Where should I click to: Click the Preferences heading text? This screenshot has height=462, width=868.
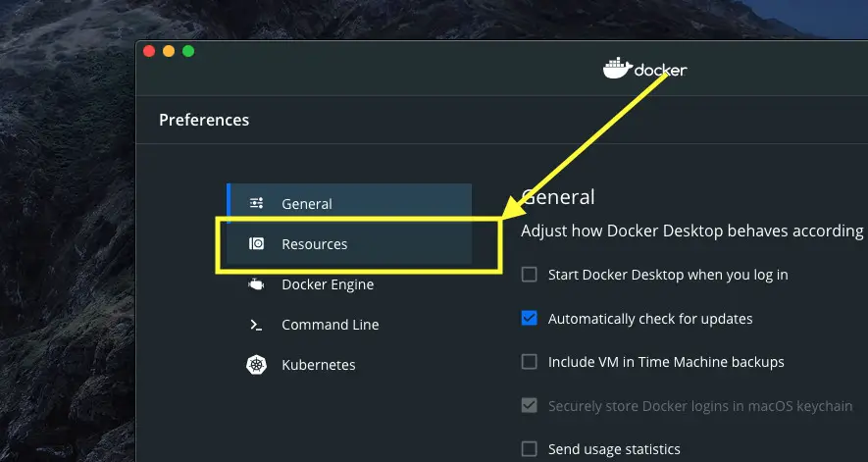coord(204,120)
